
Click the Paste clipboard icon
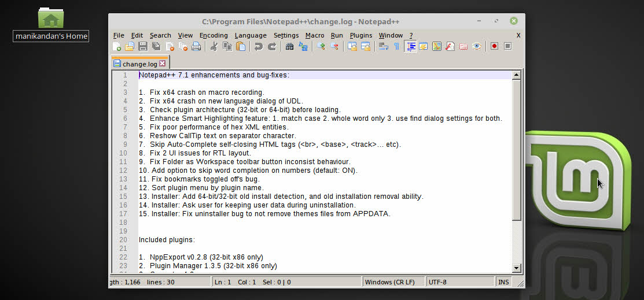pos(241,46)
